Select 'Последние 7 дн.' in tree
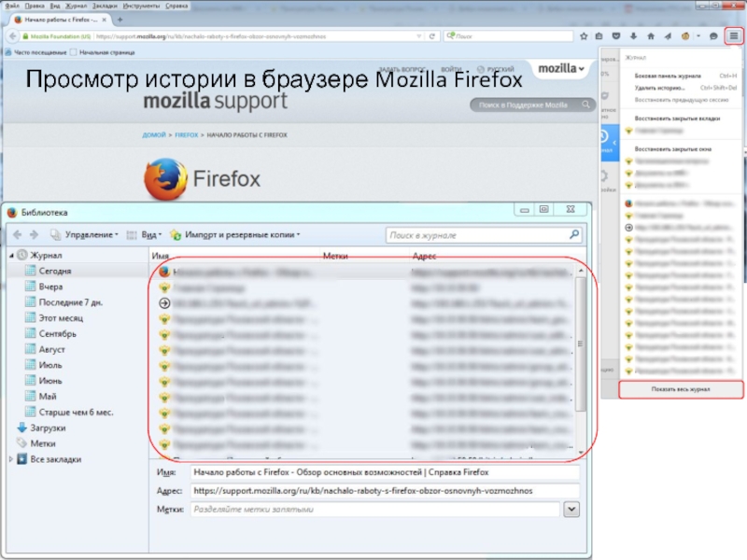The height and width of the screenshot is (560, 747). coord(71,301)
